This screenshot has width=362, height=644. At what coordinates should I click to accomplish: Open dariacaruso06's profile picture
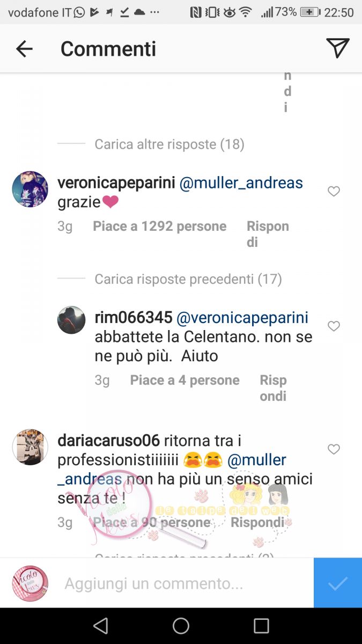pos(30,447)
